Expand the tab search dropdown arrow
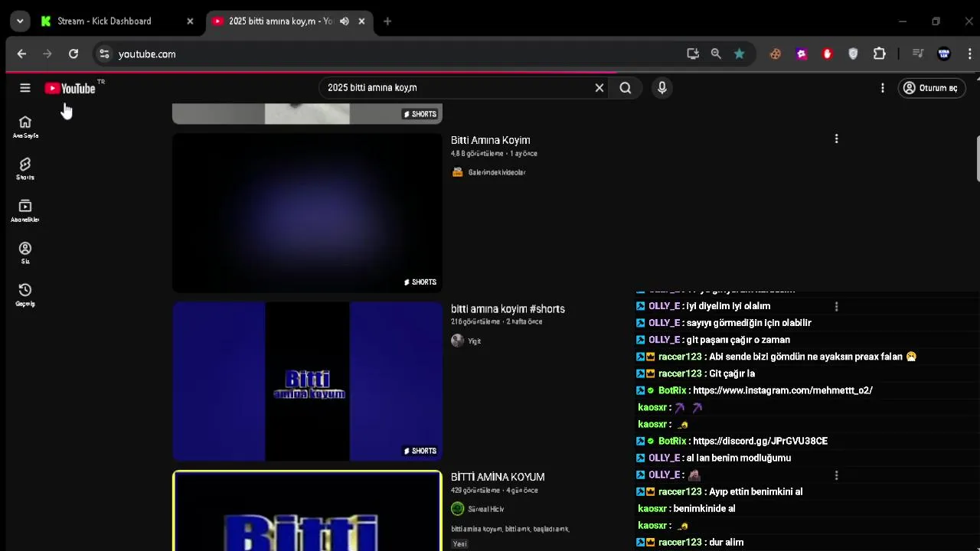This screenshot has height=551, width=980. click(x=20, y=21)
